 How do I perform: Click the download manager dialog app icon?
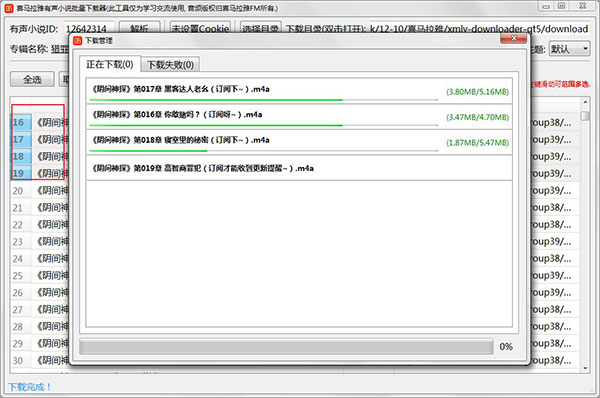tap(78, 41)
